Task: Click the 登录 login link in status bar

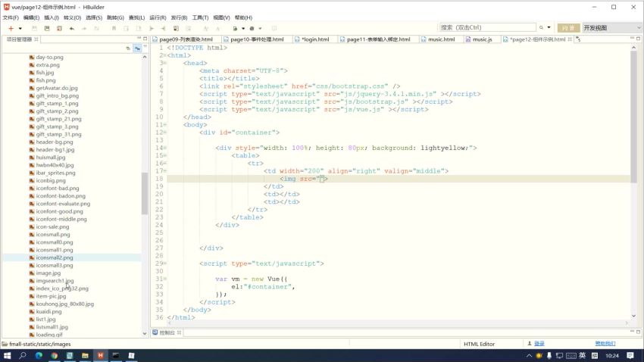Action: point(539,344)
